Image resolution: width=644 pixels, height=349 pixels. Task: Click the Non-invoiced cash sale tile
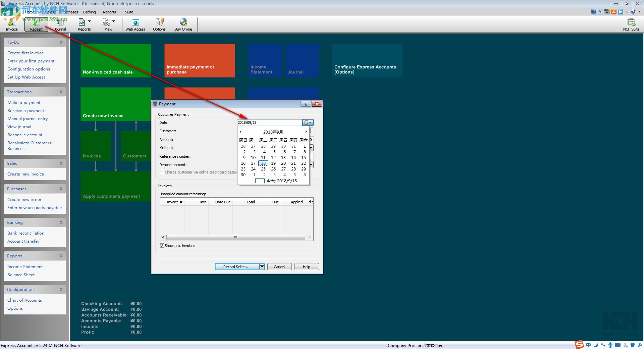coord(116,61)
